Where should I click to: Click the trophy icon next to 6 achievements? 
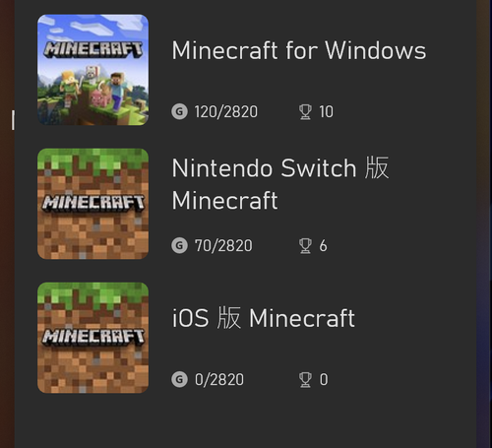[x=305, y=246]
